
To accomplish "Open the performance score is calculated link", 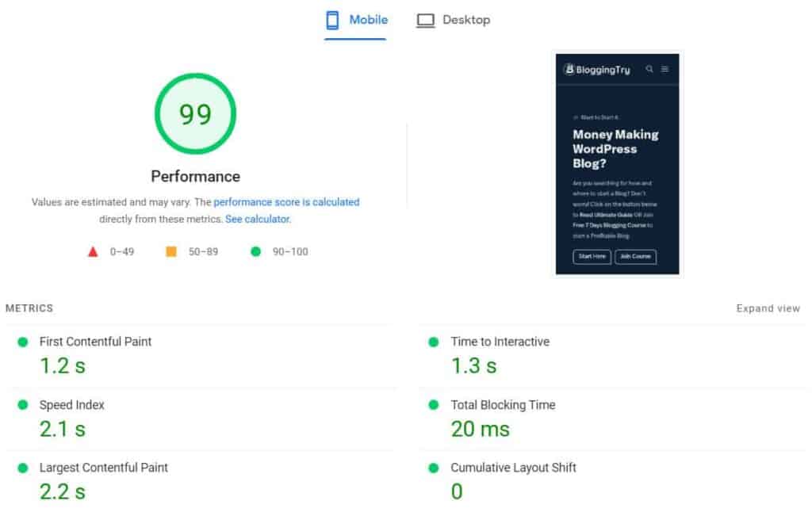I will point(286,202).
